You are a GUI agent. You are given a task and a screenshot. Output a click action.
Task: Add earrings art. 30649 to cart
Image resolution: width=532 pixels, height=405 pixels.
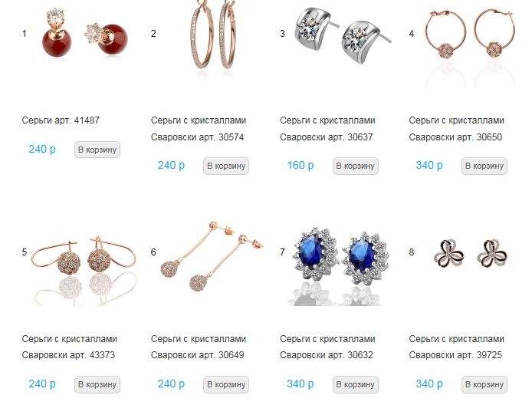[x=226, y=384]
